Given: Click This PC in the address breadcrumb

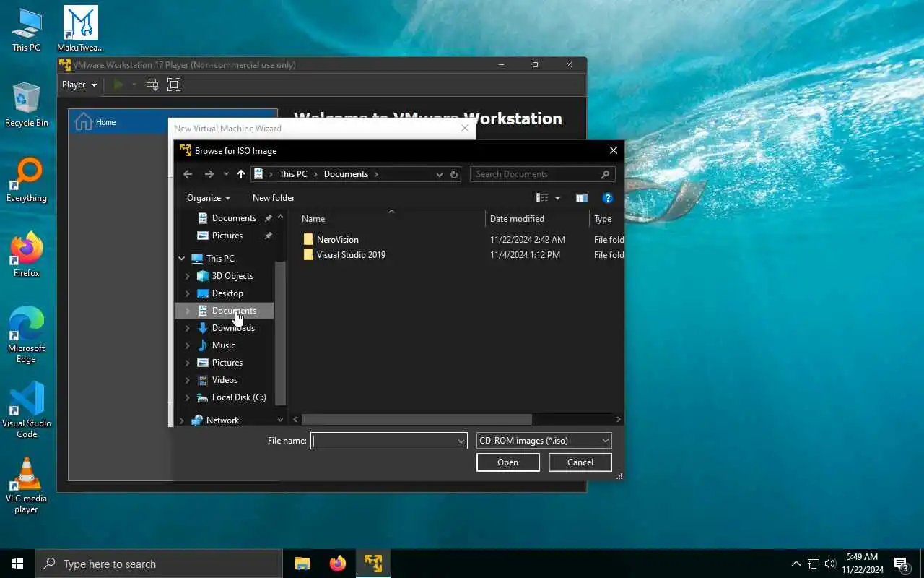Looking at the screenshot, I should point(293,174).
